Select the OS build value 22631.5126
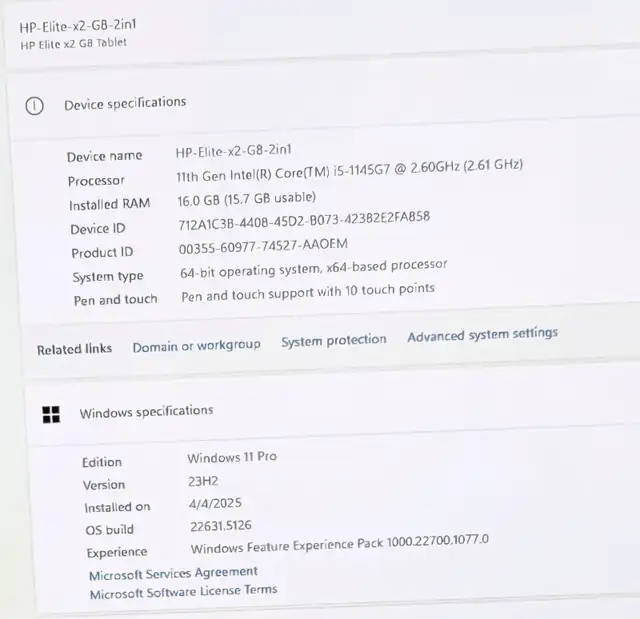 pyautogui.click(x=221, y=526)
